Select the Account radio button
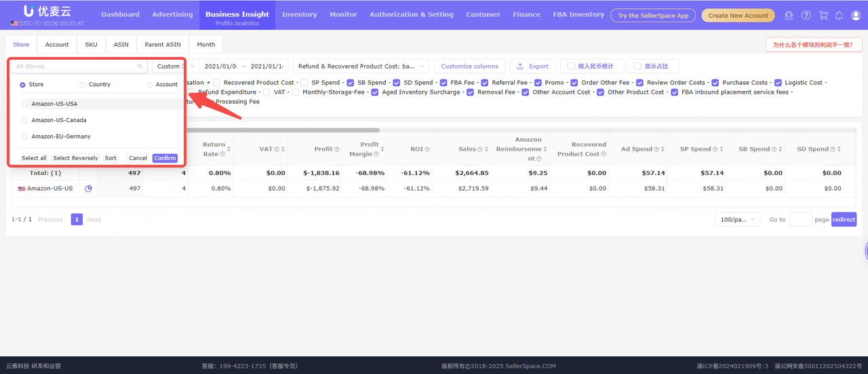The image size is (868, 374). pos(150,85)
